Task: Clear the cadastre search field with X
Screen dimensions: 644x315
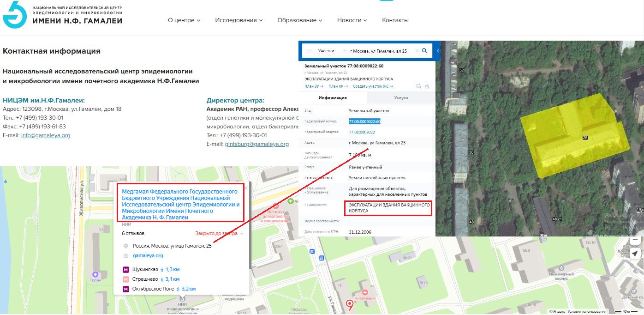Action: pos(417,51)
